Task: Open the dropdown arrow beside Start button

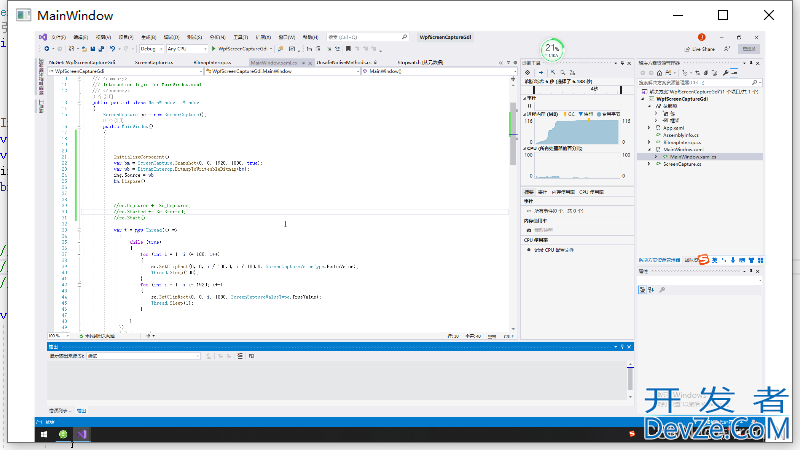Action: [x=270, y=49]
